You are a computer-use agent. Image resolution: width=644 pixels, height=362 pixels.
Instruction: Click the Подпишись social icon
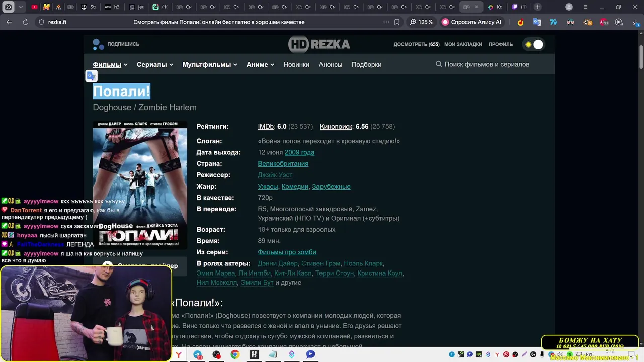(116, 44)
